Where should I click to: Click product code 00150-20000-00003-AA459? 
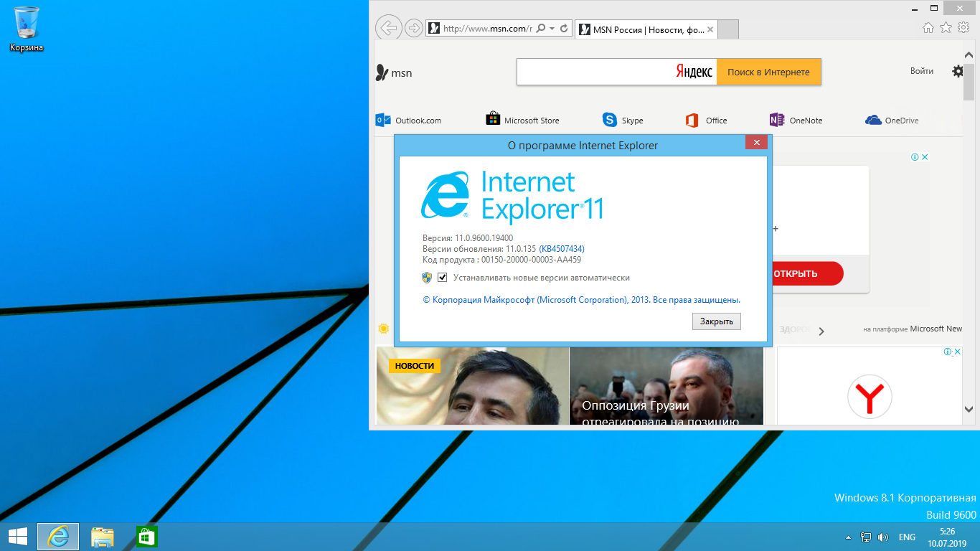(x=532, y=260)
